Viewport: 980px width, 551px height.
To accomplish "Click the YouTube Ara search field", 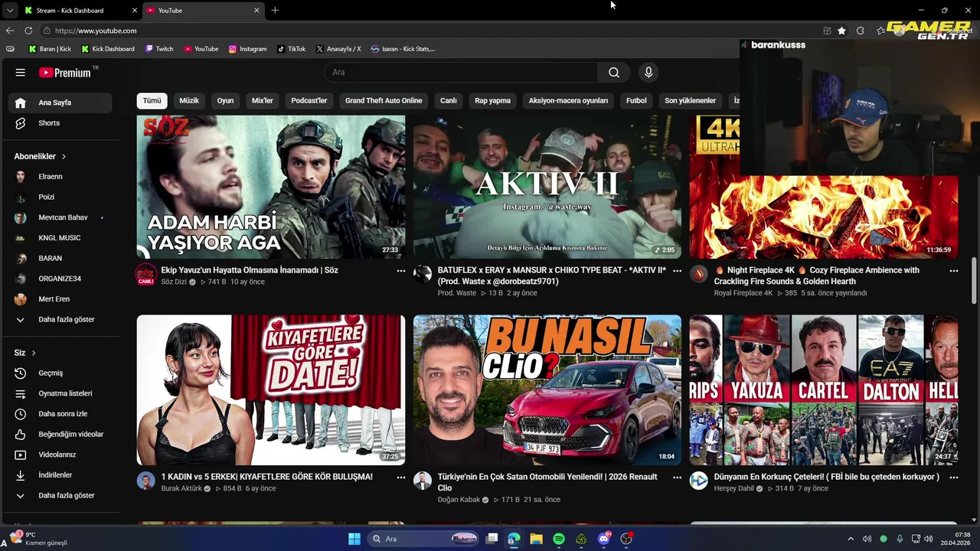I will tap(461, 73).
